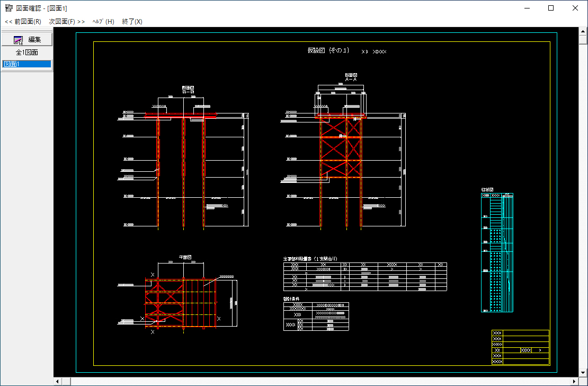Click the horizontal scrollbar right arrow

pyautogui.click(x=574, y=381)
